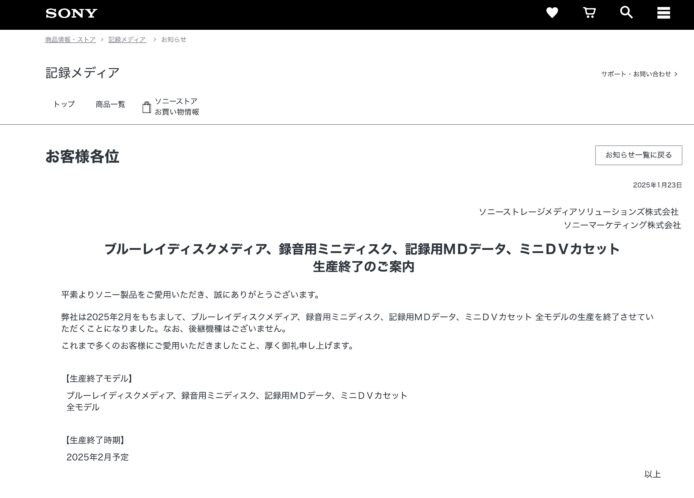Switch to the トップ tab

click(x=64, y=104)
